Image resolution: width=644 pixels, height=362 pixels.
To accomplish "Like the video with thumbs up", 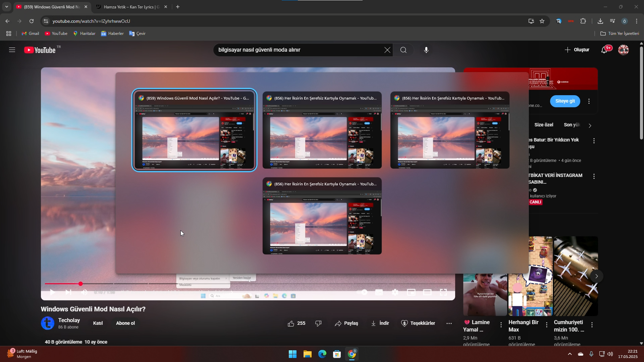I will tap(291, 323).
